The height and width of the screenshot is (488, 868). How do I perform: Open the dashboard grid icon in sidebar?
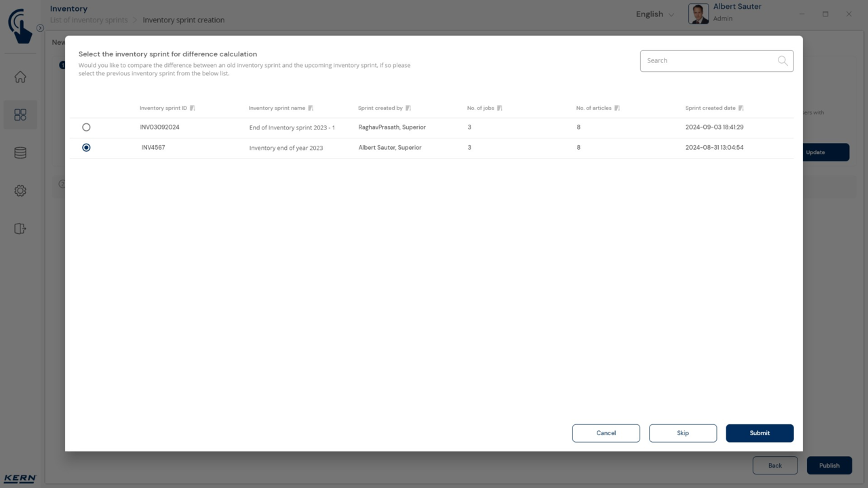[20, 115]
